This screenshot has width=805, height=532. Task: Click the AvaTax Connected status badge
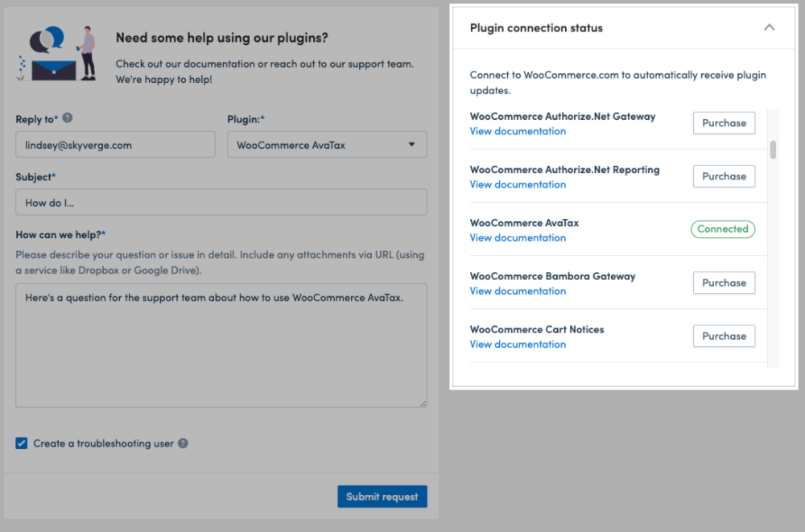click(723, 229)
